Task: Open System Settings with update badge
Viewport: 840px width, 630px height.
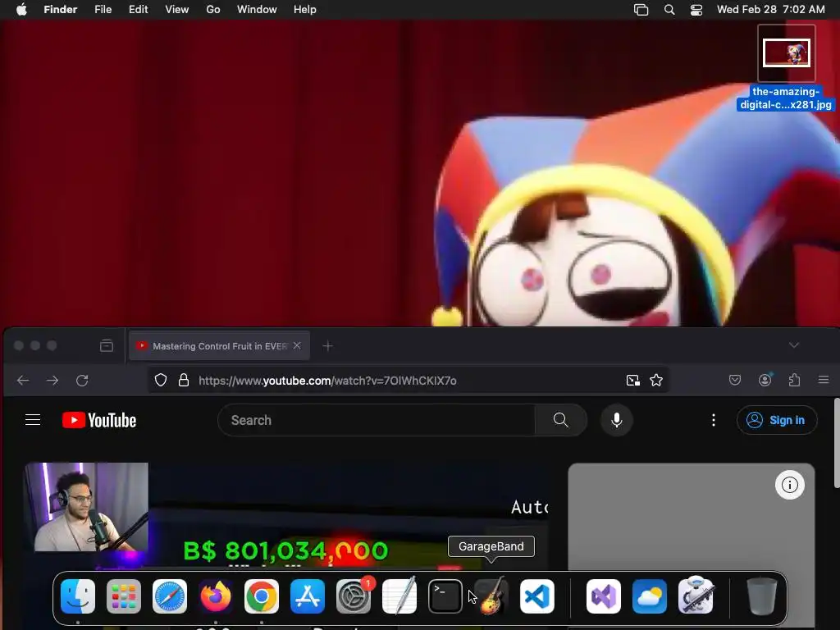Action: point(354,596)
